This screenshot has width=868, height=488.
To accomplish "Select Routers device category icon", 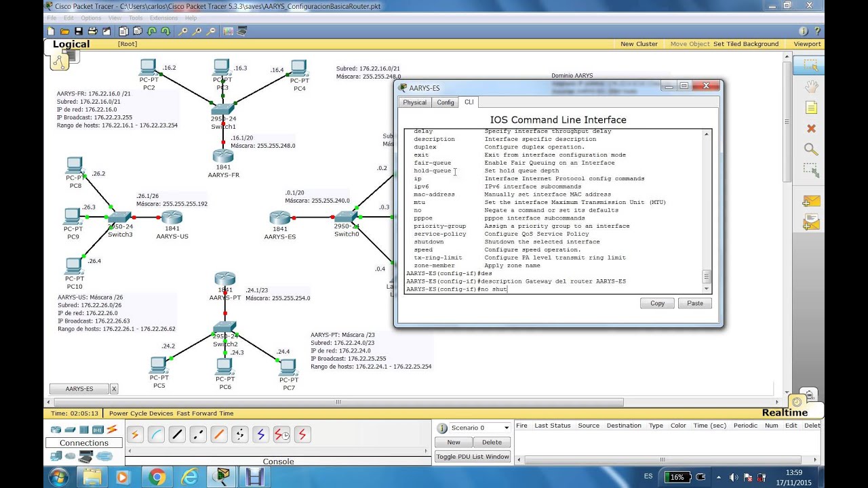I will pos(56,430).
